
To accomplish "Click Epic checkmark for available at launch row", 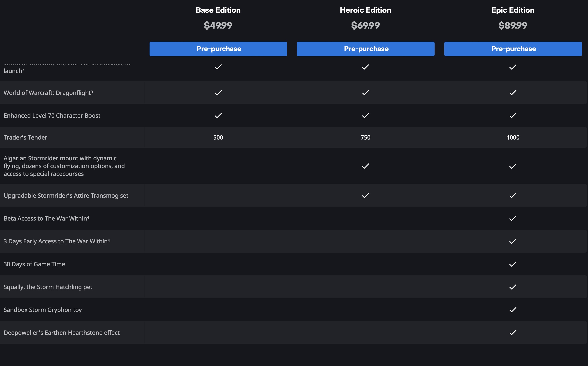I will (x=513, y=67).
